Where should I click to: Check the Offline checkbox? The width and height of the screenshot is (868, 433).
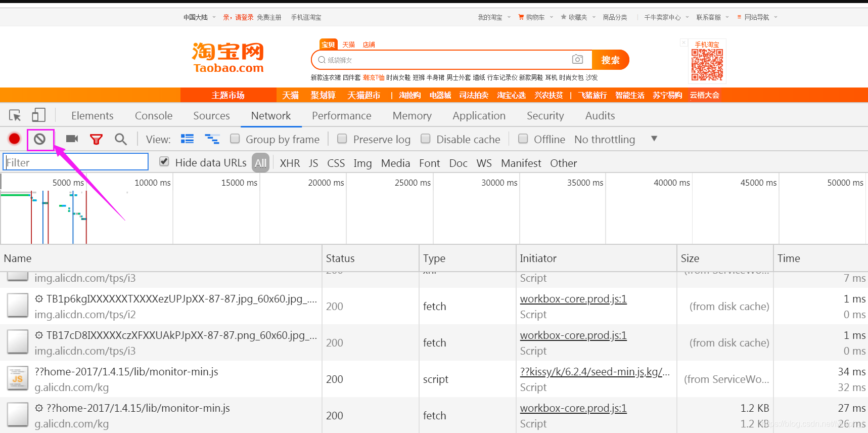click(x=523, y=139)
